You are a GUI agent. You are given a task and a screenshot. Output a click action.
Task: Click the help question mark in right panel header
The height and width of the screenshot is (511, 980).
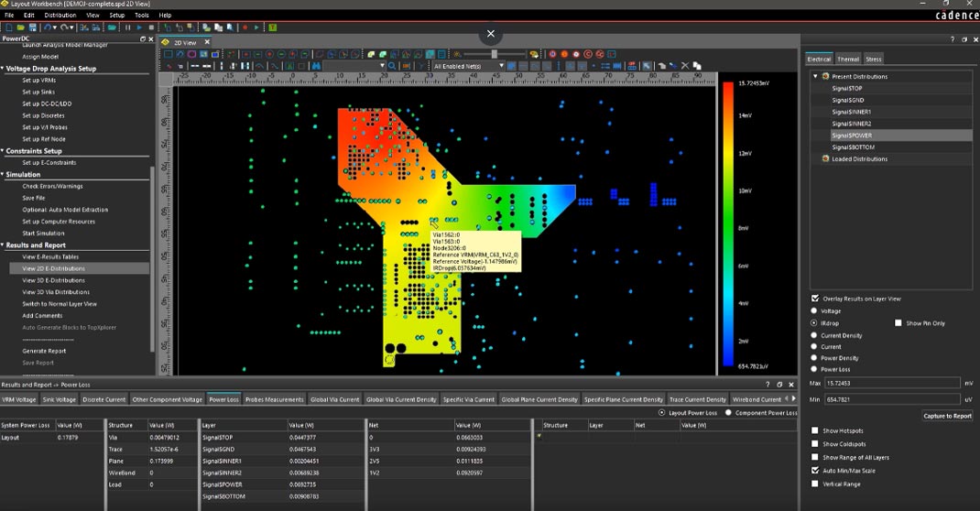click(x=952, y=39)
